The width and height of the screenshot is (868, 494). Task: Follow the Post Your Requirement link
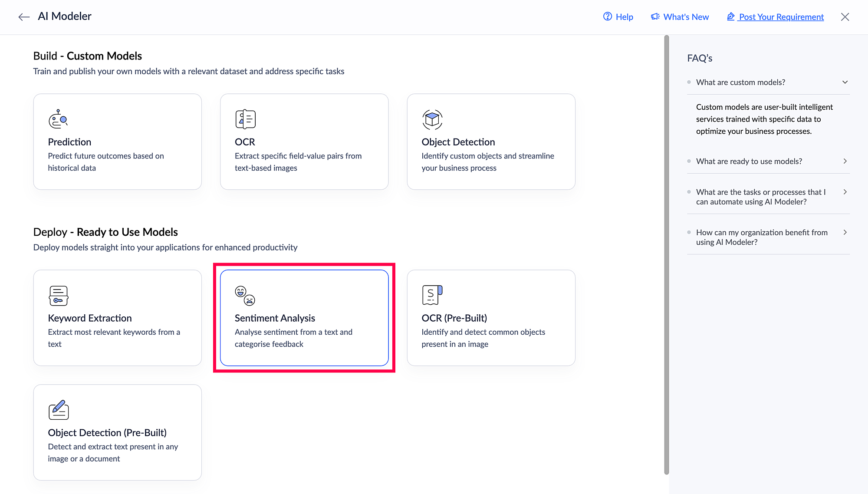[781, 17]
